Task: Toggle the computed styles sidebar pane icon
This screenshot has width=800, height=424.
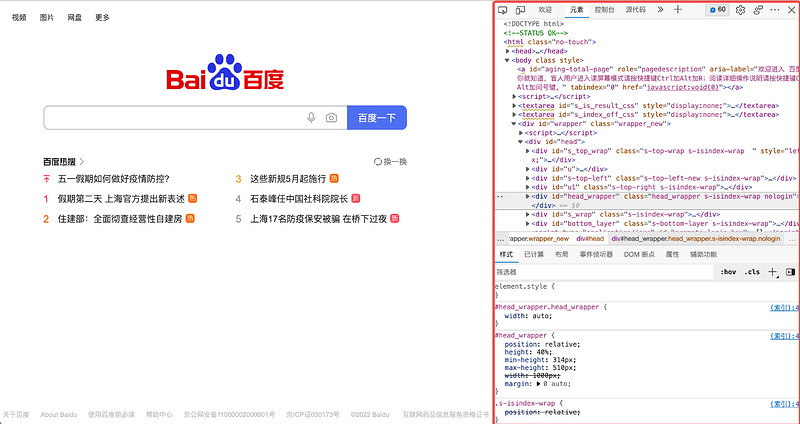Action: [790, 272]
